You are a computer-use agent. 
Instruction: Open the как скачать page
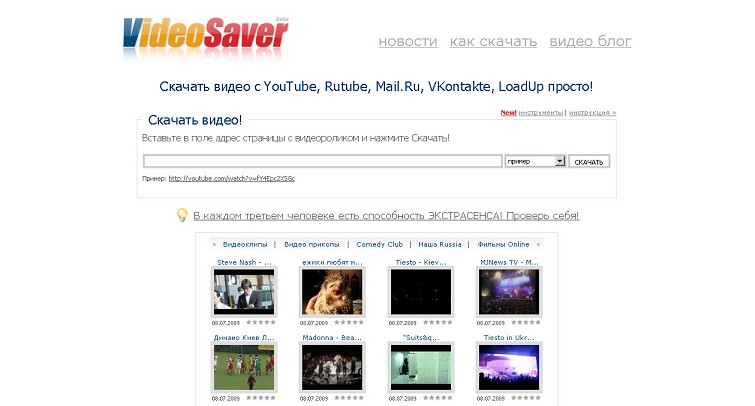tap(494, 42)
